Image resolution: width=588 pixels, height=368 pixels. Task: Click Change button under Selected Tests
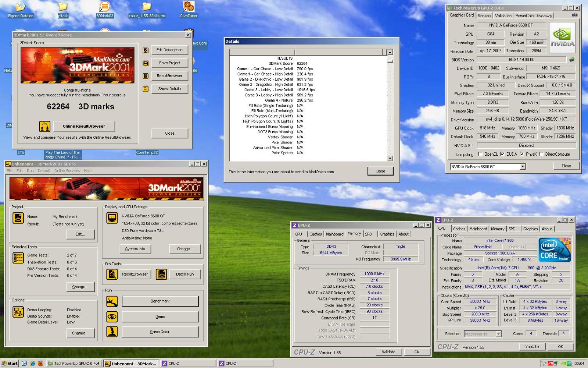pyautogui.click(x=80, y=287)
